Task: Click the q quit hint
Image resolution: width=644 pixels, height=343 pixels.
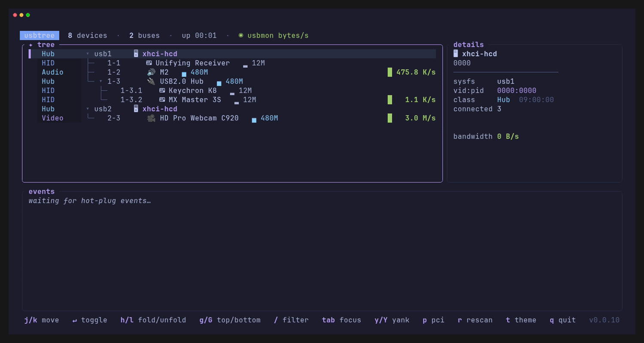Action: (x=563, y=320)
